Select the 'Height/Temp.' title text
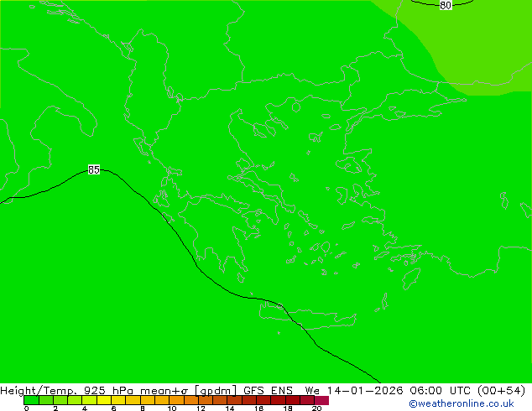532x411 pixels. coord(39,391)
